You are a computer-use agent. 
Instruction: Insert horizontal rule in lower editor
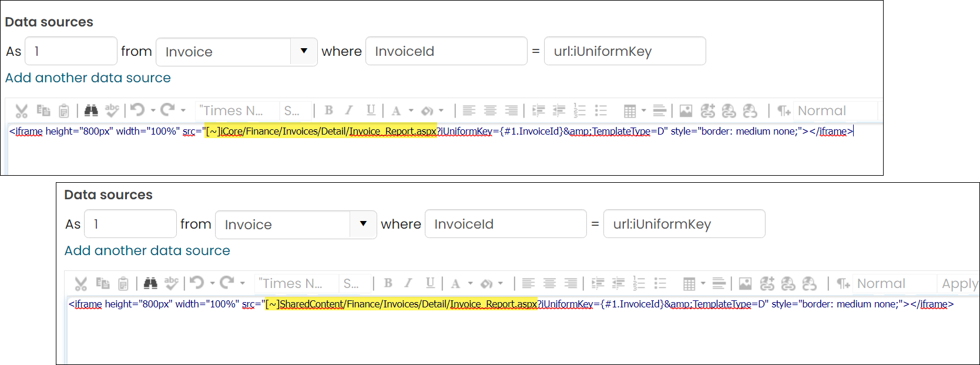719,283
